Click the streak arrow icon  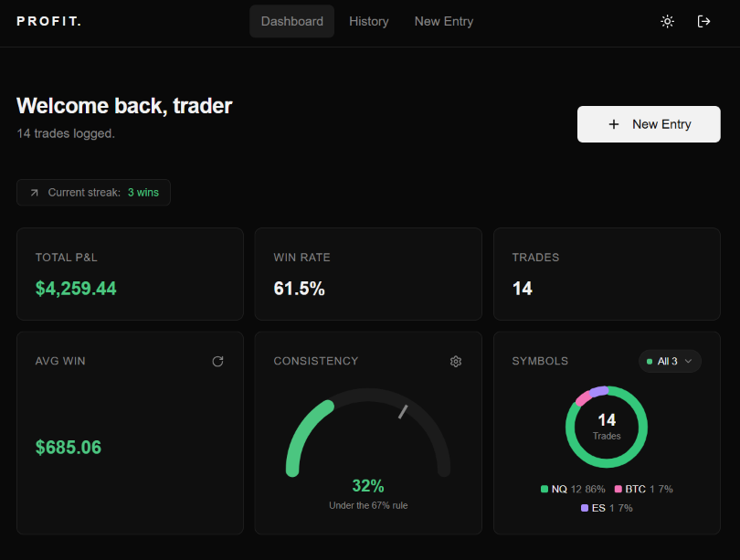35,193
